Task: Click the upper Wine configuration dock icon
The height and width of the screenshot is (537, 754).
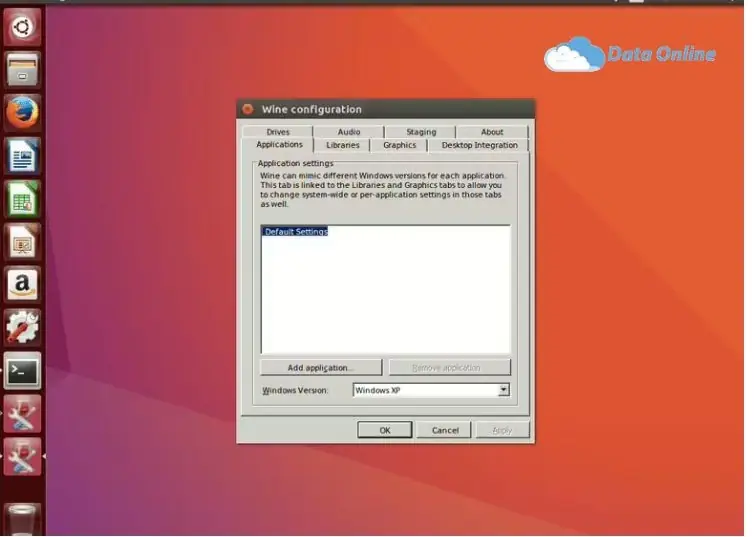Action: point(22,414)
